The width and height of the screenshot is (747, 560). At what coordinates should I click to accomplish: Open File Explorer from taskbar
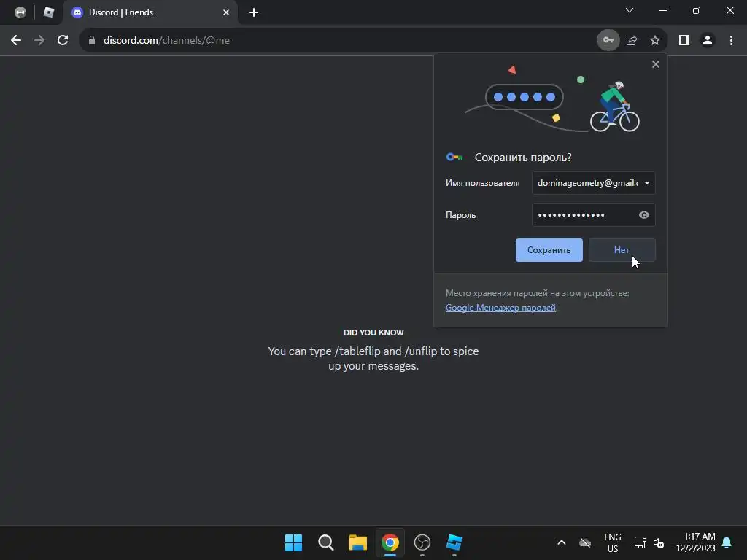pos(357,542)
